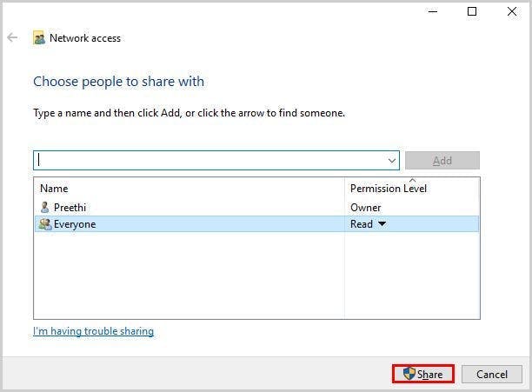
Task: Click the Add button
Action: click(442, 161)
